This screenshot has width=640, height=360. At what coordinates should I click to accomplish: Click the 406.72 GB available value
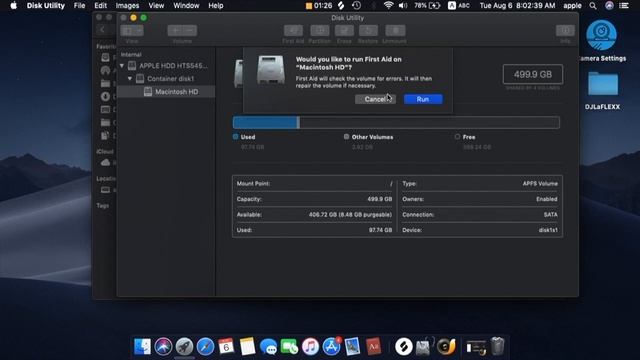pyautogui.click(x=350, y=215)
